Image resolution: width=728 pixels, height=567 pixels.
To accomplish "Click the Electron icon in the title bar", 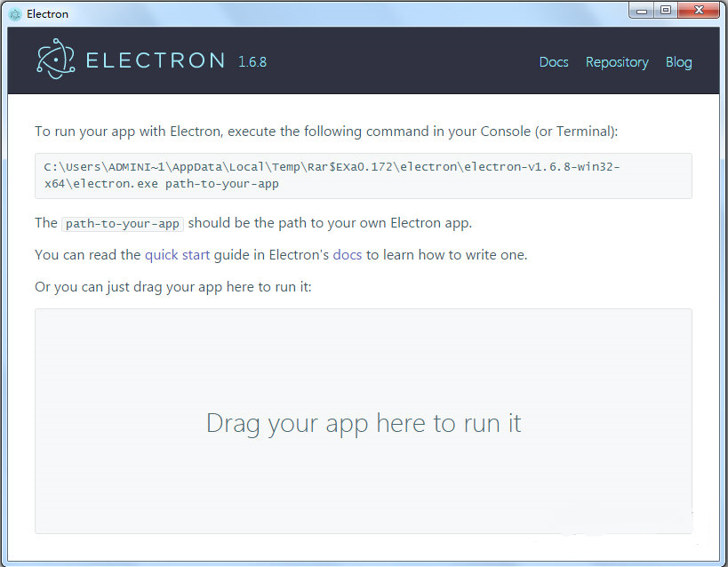I will pos(15,14).
